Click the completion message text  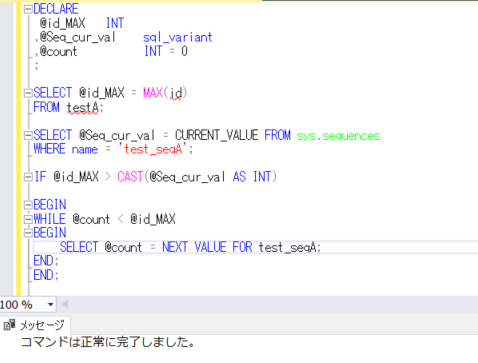click(108, 342)
